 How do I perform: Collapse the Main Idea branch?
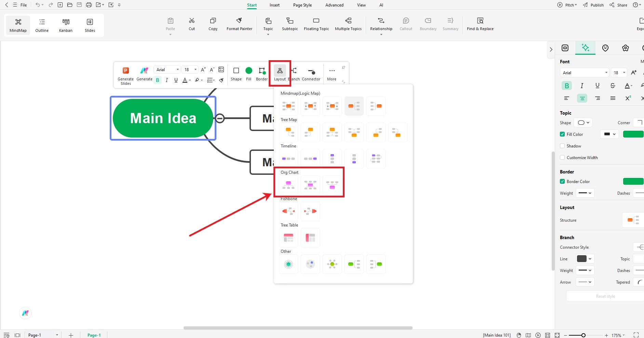[220, 118]
